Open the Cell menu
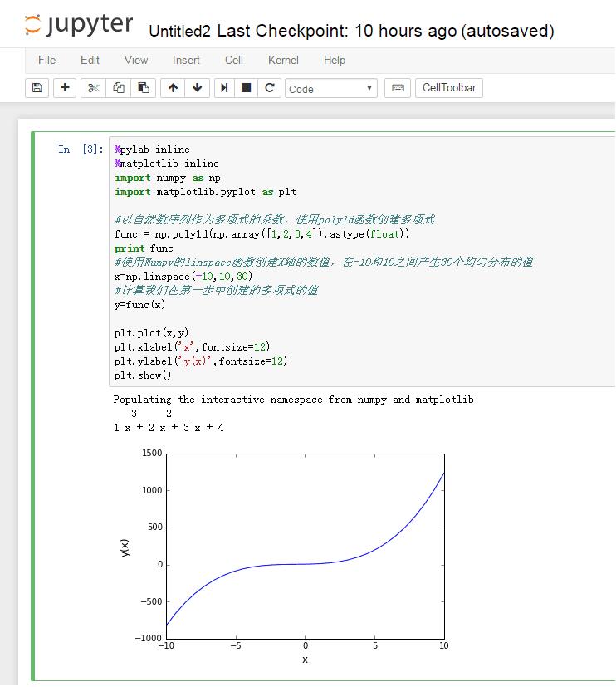The image size is (616, 687). (234, 60)
